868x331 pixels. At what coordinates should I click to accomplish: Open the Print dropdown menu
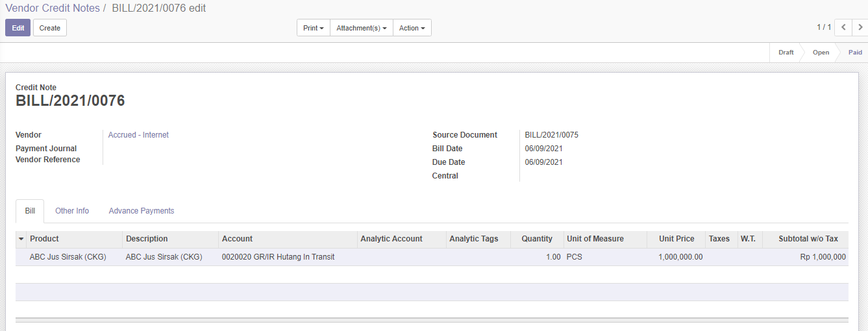pyautogui.click(x=313, y=28)
